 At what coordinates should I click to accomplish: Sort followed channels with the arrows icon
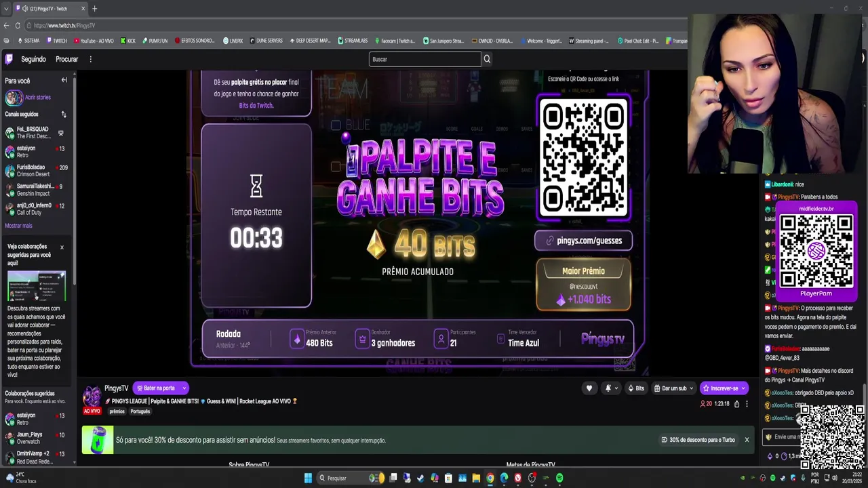click(64, 115)
